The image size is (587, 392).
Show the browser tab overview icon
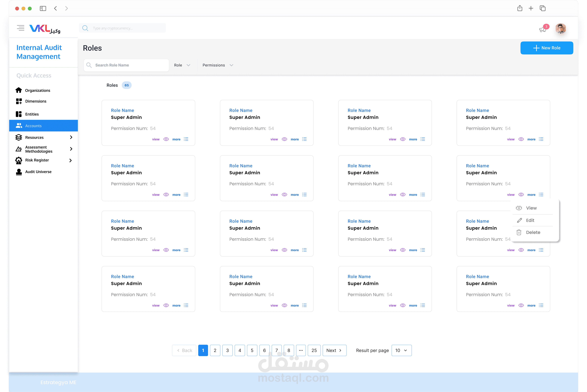coord(543,8)
